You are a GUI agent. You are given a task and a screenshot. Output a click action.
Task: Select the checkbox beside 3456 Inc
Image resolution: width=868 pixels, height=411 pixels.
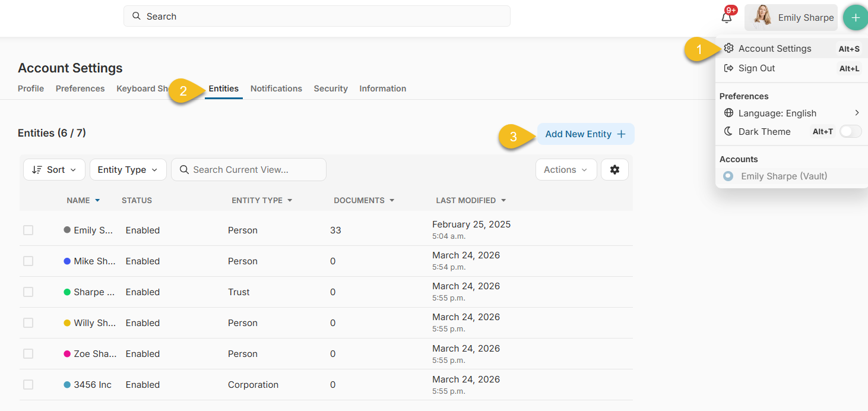click(28, 384)
